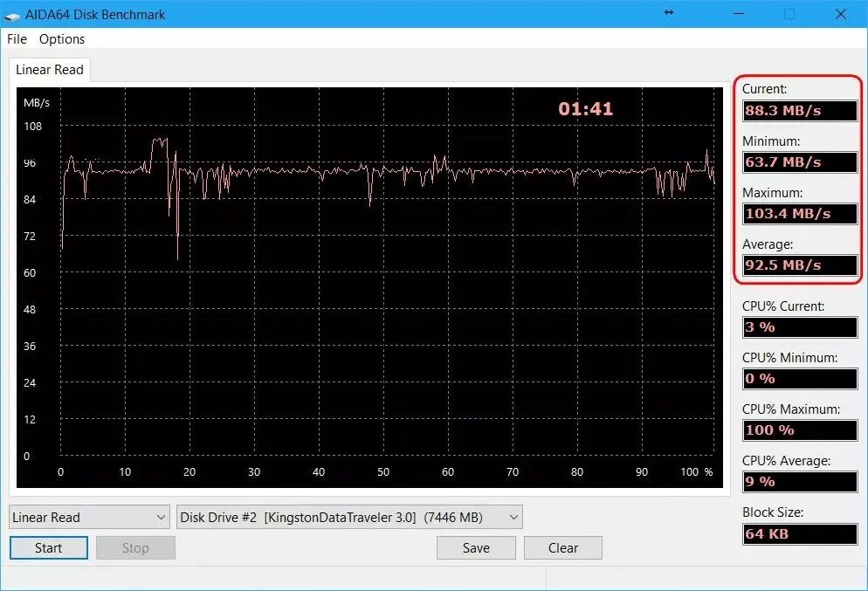This screenshot has width=868, height=591.
Task: Click the 108 label on vertical axis
Action: (x=32, y=127)
